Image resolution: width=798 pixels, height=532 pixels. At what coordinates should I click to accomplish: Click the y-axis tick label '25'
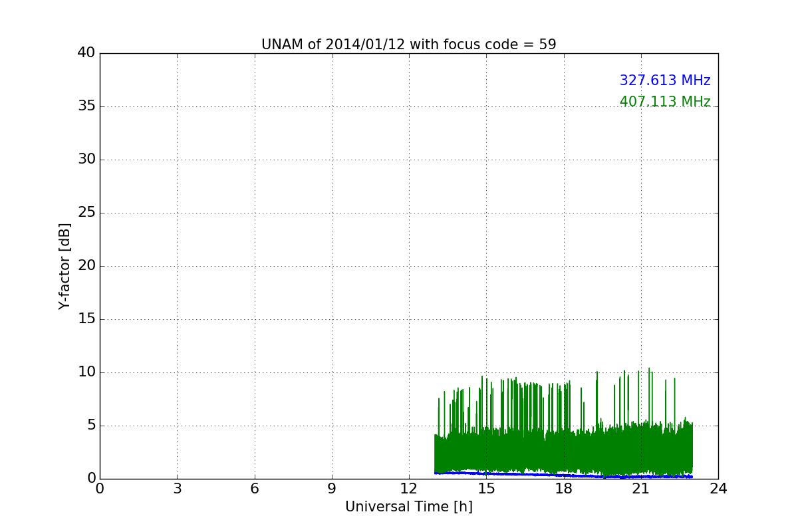[x=86, y=213]
